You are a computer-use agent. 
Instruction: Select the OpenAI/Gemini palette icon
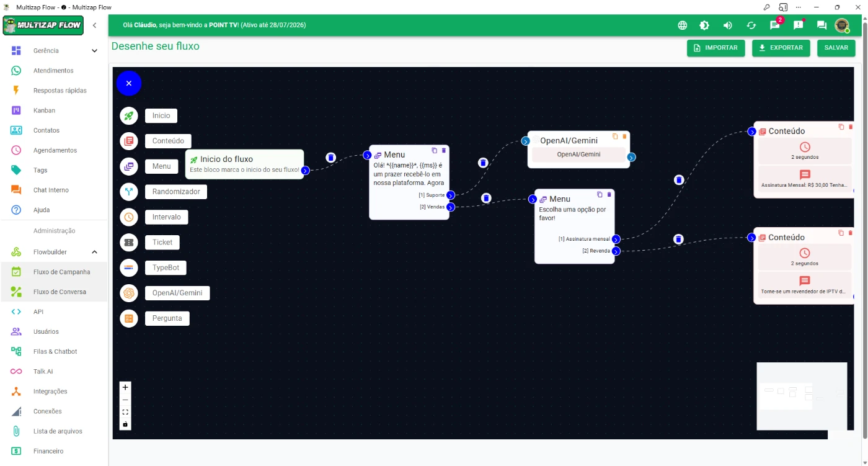point(129,293)
